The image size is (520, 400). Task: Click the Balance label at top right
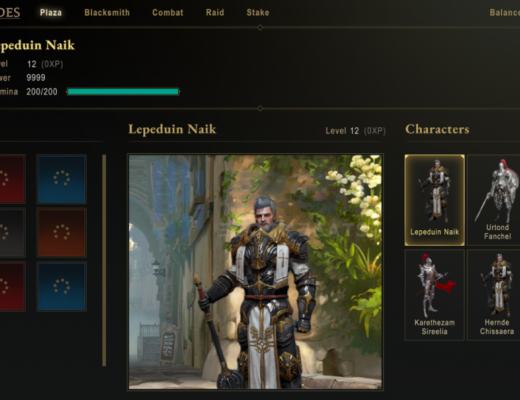pos(504,13)
